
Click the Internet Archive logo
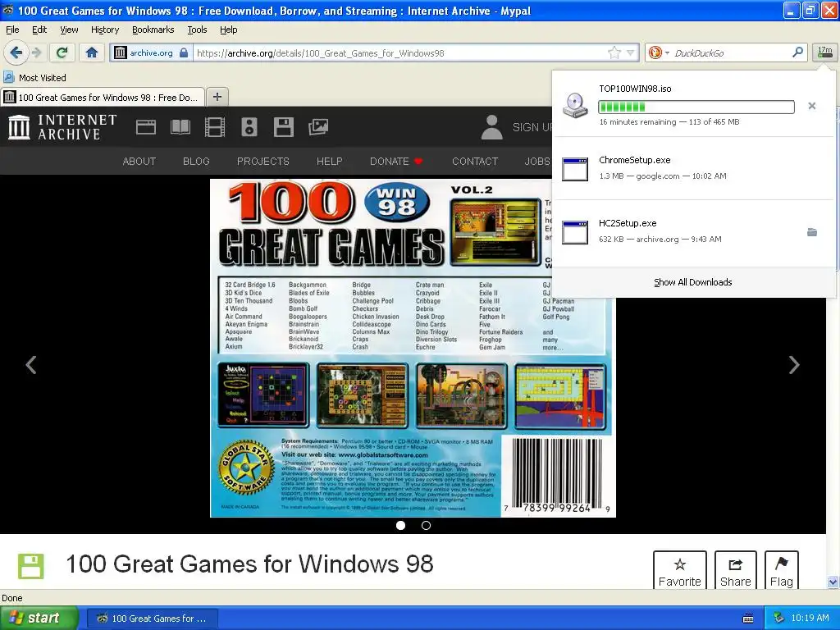point(62,127)
